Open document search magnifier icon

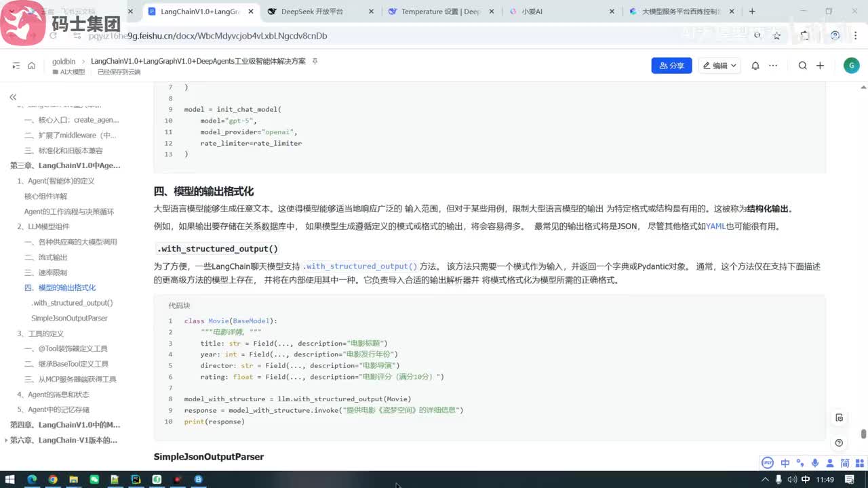pos(803,66)
